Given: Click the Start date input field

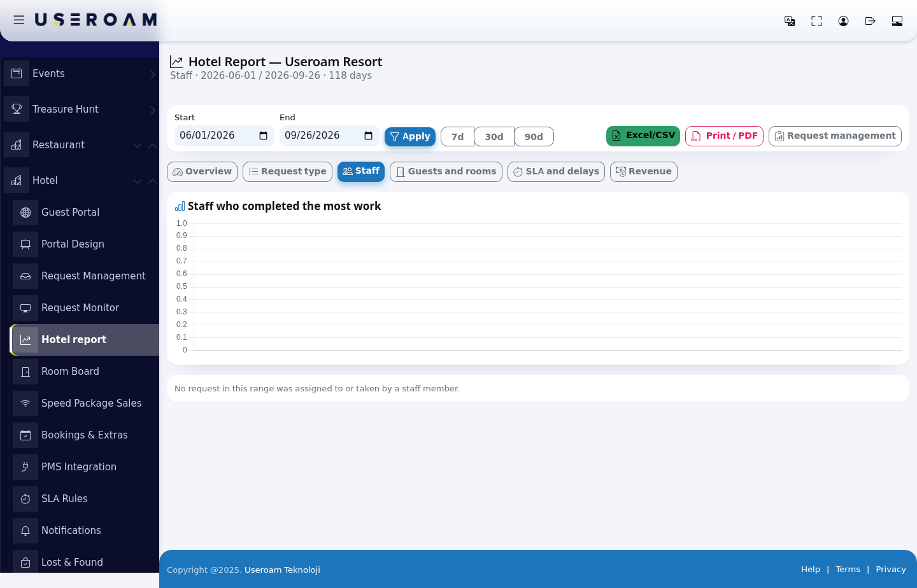Looking at the screenshot, I should tap(224, 136).
